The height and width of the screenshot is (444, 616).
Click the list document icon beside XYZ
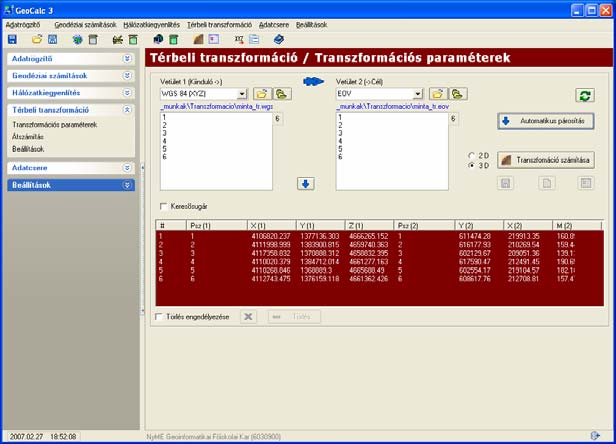[254, 39]
